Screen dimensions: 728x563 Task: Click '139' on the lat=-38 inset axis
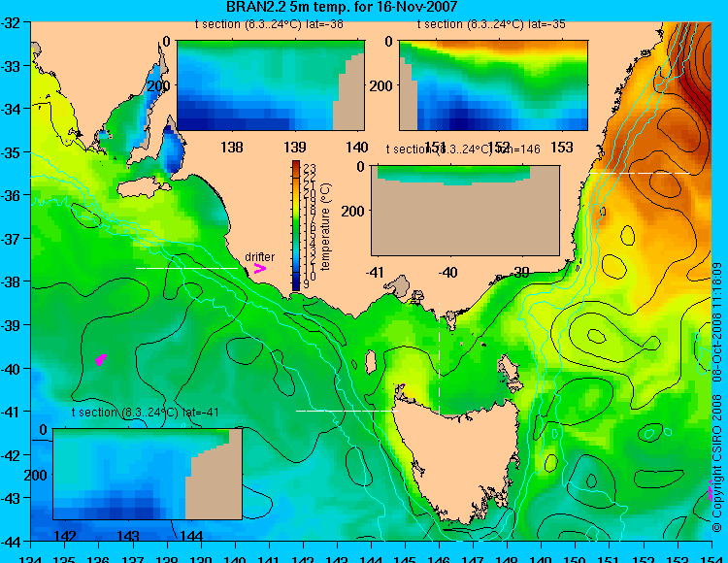pos(295,148)
